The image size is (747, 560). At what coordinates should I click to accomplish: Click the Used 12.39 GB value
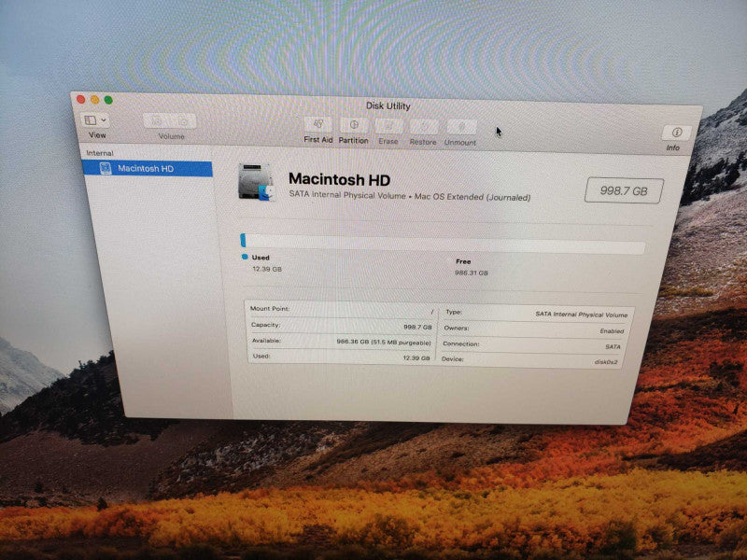(x=267, y=269)
